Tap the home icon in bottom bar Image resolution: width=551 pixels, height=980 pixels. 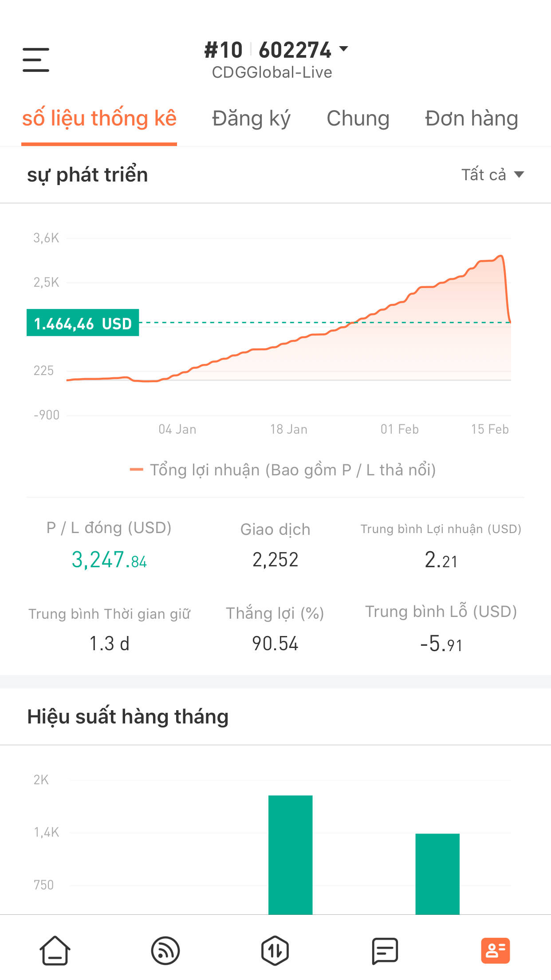55,951
